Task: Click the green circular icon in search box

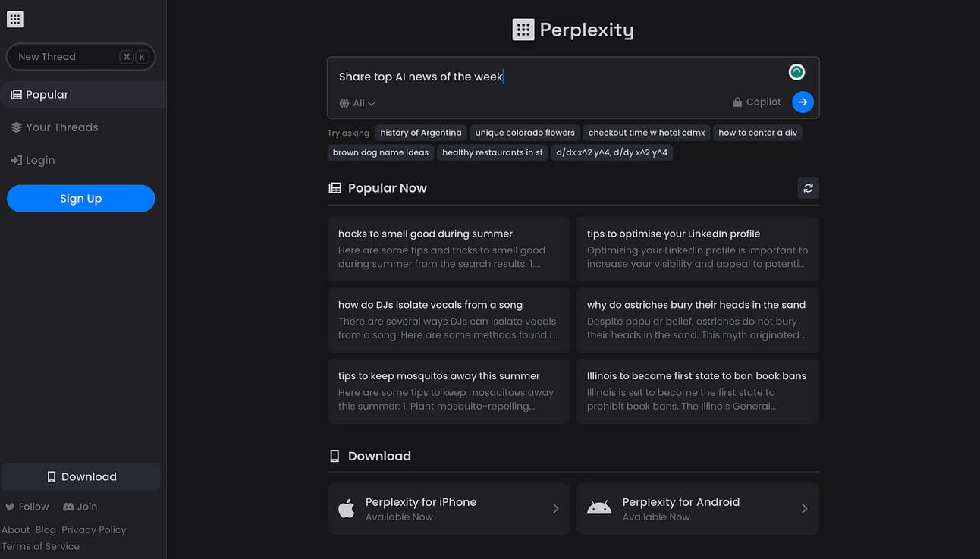Action: coord(796,72)
